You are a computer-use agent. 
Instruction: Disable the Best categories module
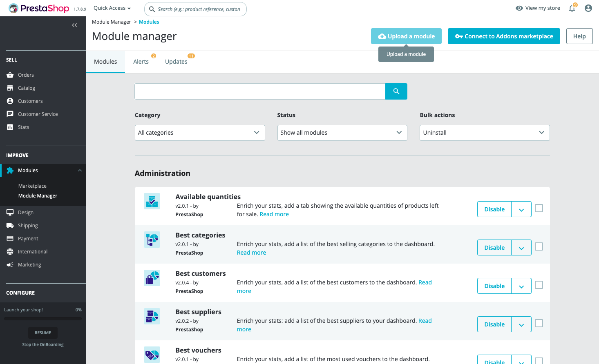[x=494, y=248]
